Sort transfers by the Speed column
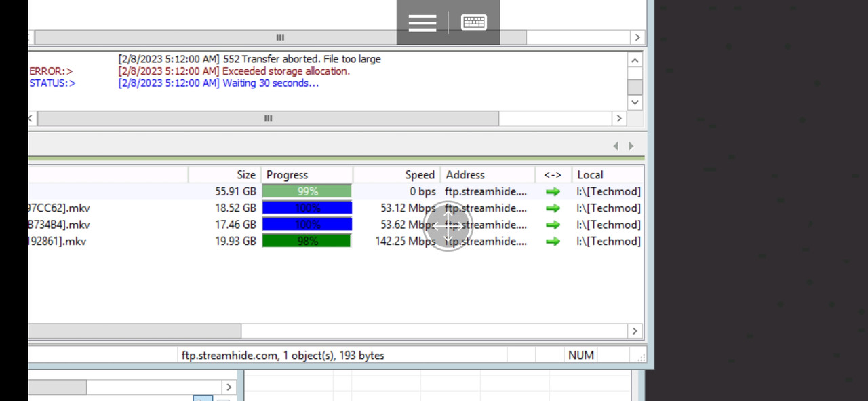Image resolution: width=868 pixels, height=401 pixels. 419,174
